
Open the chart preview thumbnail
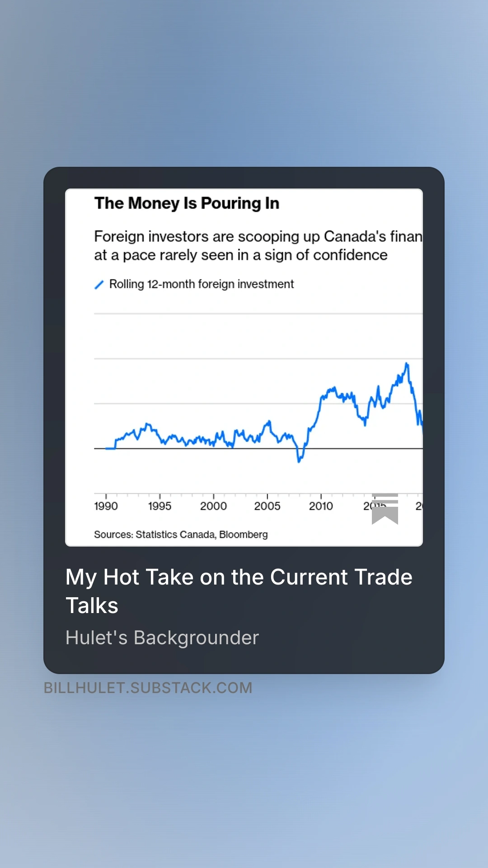pyautogui.click(x=244, y=368)
